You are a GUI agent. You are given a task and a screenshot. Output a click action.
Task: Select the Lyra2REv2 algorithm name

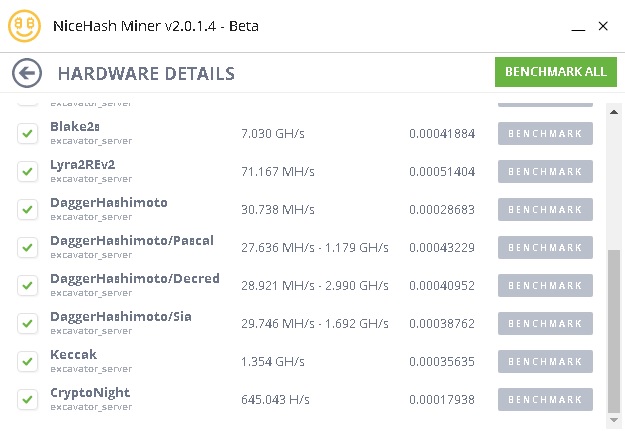click(x=83, y=165)
